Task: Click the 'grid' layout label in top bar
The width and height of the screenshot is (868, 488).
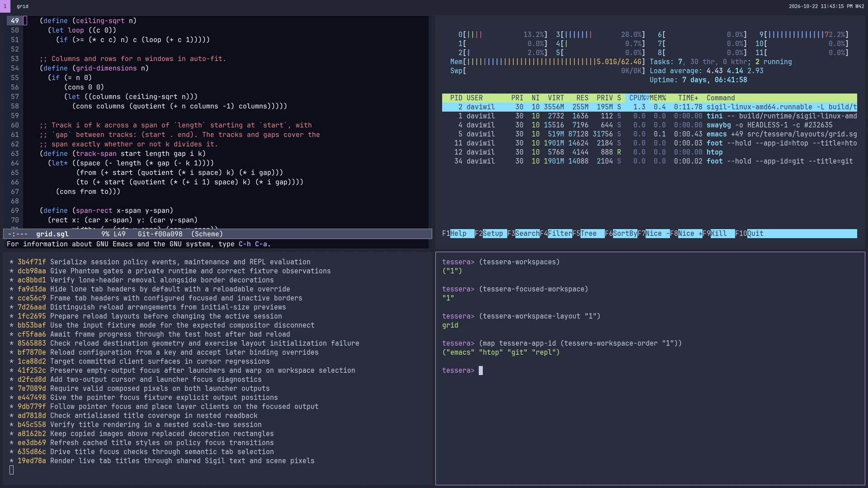Action: coord(23,6)
